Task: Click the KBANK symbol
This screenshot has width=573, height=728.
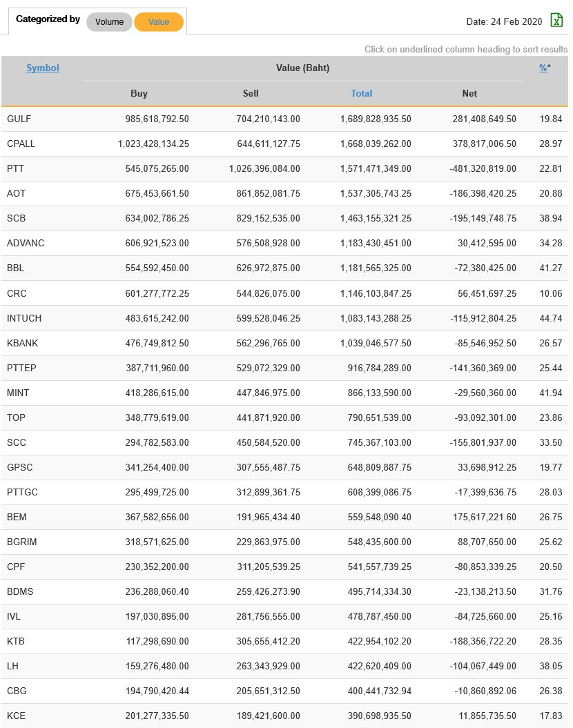Action: [x=22, y=343]
